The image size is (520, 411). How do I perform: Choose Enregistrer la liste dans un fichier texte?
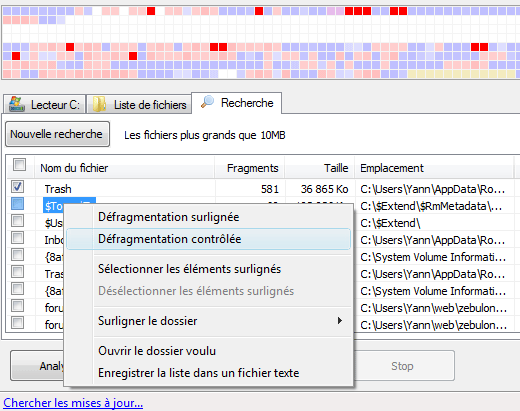(208, 373)
